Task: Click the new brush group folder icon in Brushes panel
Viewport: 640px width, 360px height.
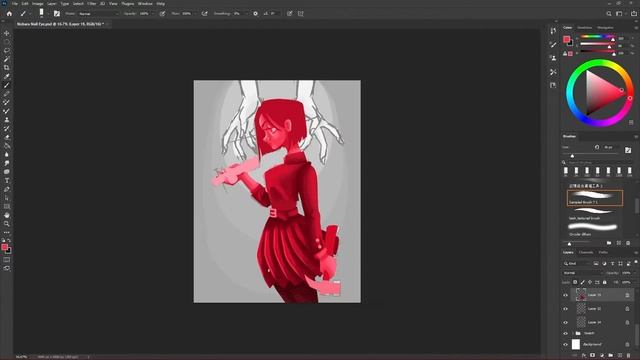Action: tap(609, 243)
